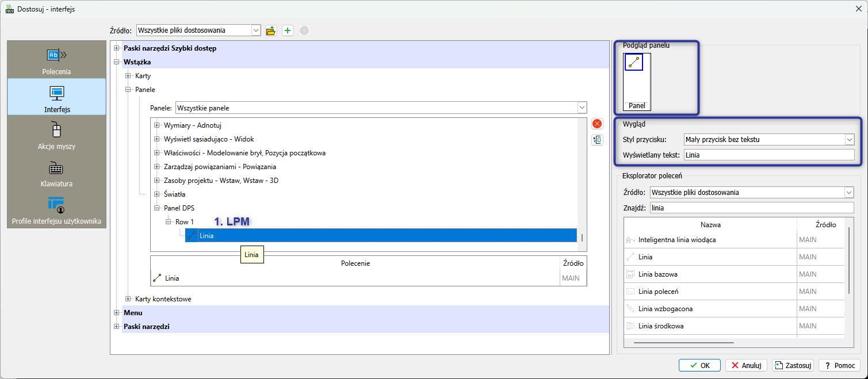Click the Linia button in panel preview

pyautogui.click(x=634, y=63)
